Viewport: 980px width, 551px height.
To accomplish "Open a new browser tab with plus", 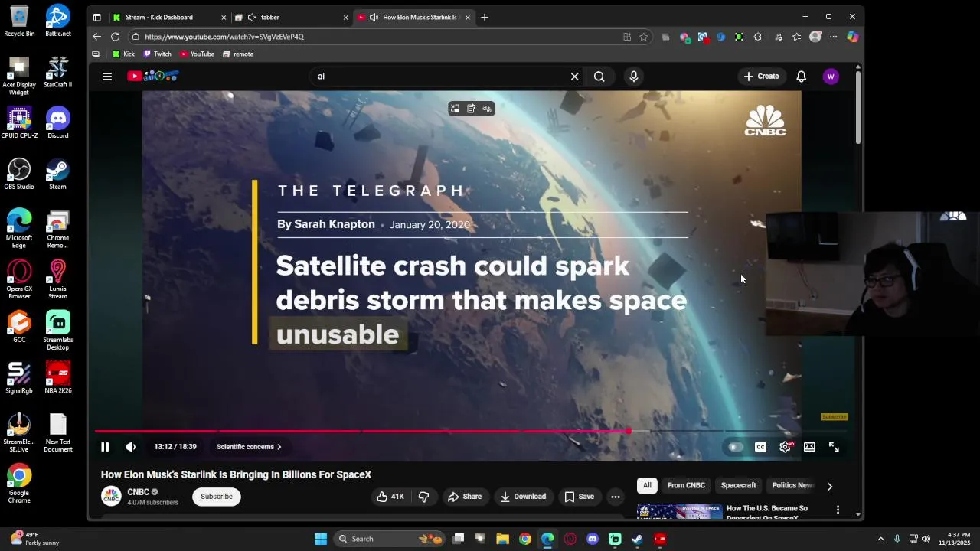I will [484, 17].
